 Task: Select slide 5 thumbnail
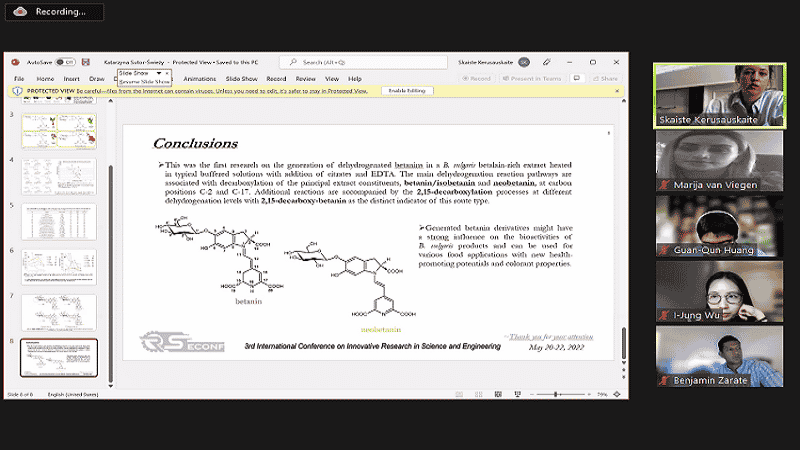pos(59,222)
